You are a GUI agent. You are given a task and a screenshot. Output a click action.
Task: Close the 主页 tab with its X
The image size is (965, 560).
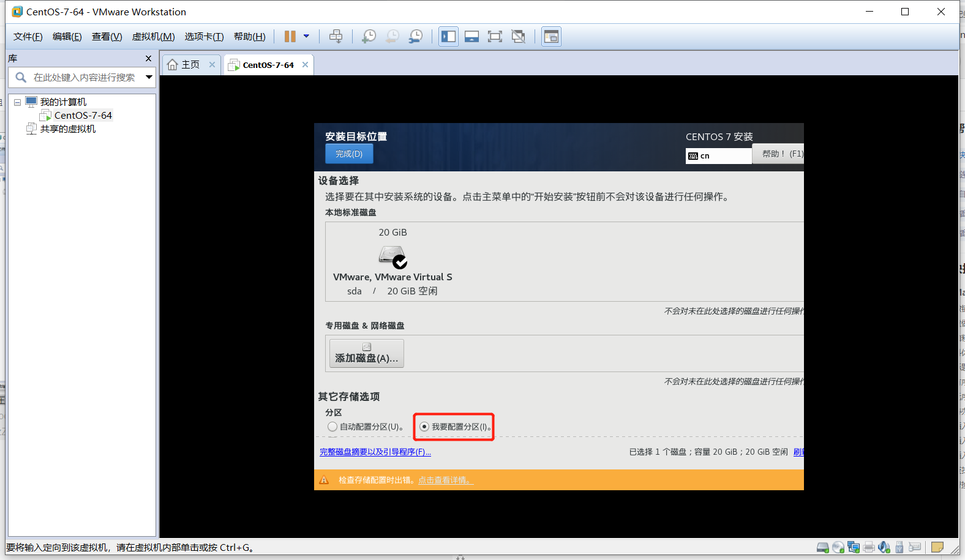(212, 65)
